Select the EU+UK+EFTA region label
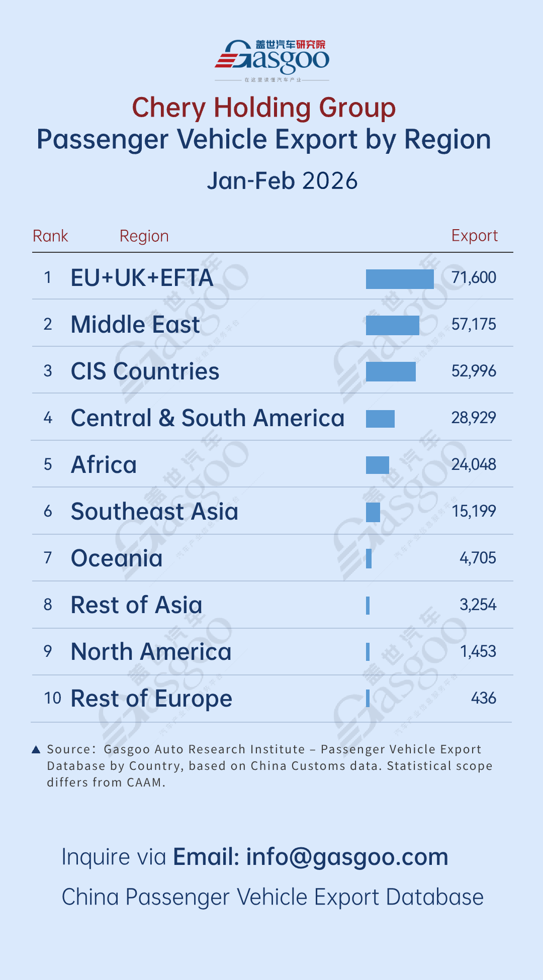Image resolution: width=543 pixels, height=980 pixels. [x=142, y=278]
